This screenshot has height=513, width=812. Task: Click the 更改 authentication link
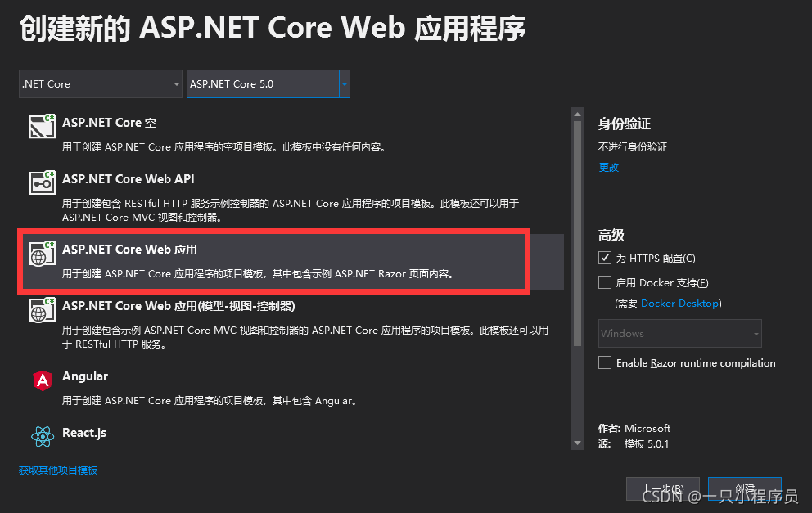[x=608, y=167]
